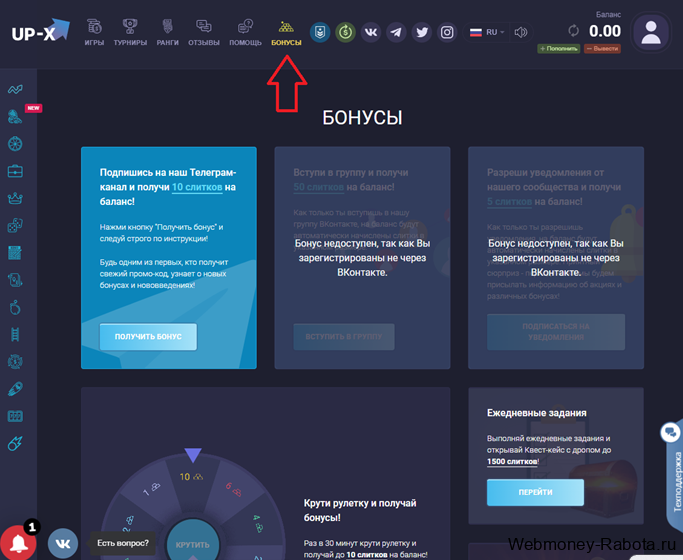The width and height of the screenshot is (683, 560).
Task: Open the UP-X logo home link
Action: coord(40,30)
